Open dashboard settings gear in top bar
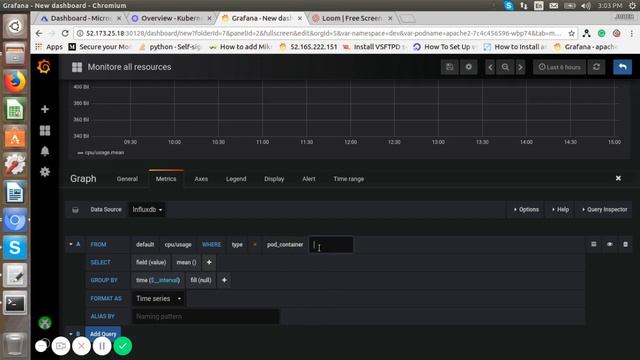This screenshot has height=360, width=640. (x=469, y=67)
